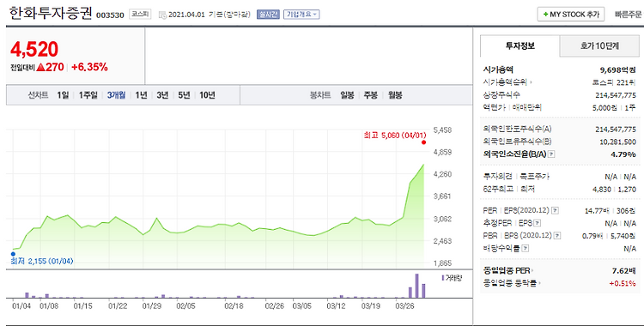This screenshot has width=644, height=326.
Task: Select the 1년 line chart period
Action: (x=141, y=95)
